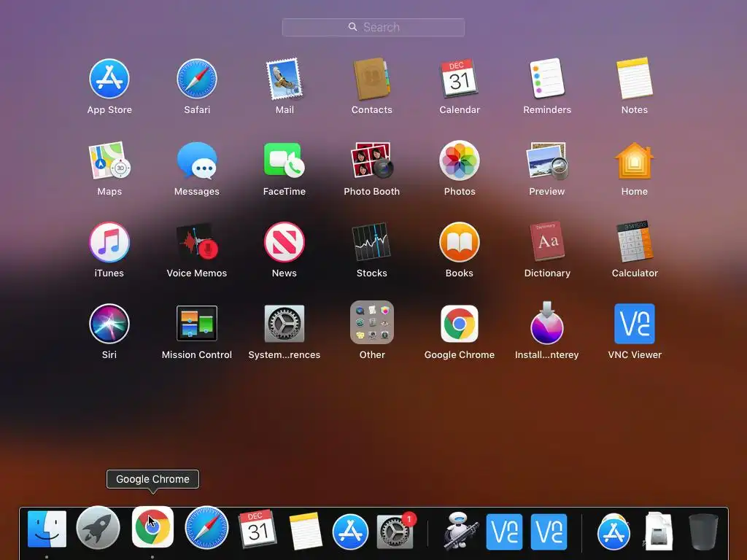Launch VNC Viewer from the Launchpad grid

coord(635,324)
